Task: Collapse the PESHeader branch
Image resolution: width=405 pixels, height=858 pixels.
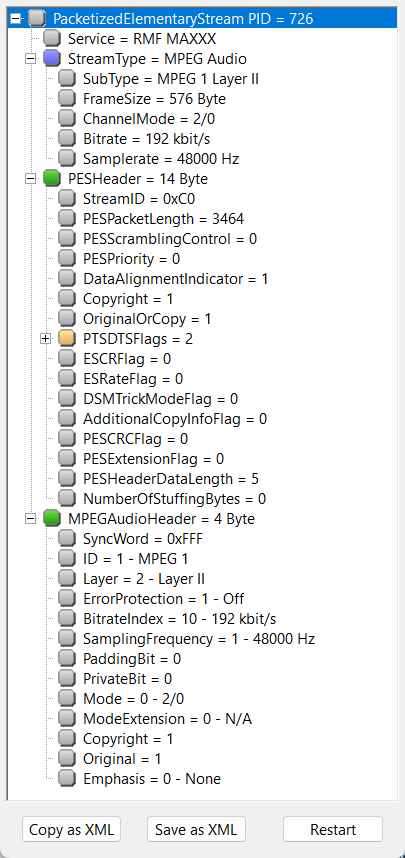Action: (x=31, y=178)
